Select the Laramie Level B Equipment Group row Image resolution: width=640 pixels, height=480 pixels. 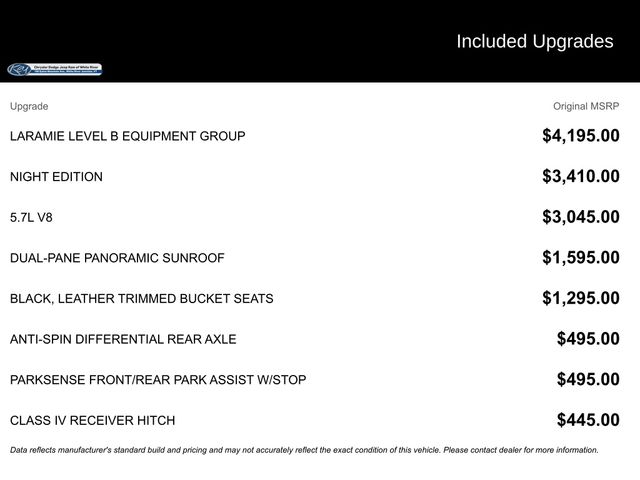click(x=127, y=136)
